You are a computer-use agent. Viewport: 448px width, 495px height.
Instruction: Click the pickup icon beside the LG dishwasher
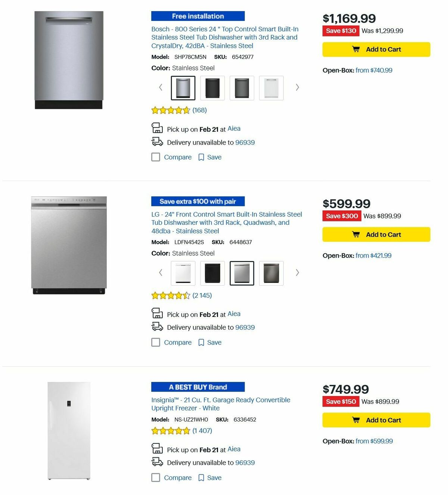[x=157, y=313]
